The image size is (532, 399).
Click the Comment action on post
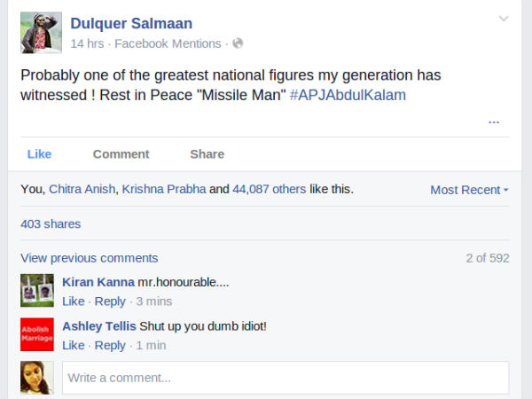click(121, 153)
